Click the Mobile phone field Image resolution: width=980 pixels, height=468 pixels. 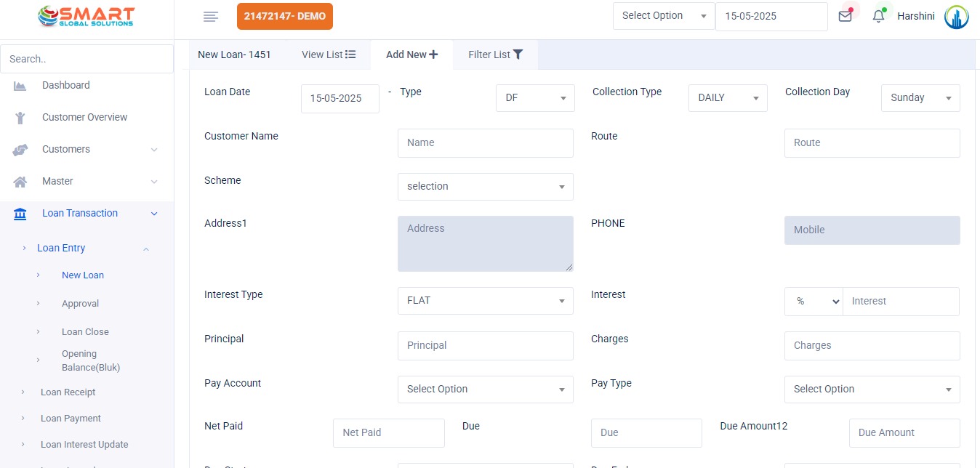(x=872, y=230)
